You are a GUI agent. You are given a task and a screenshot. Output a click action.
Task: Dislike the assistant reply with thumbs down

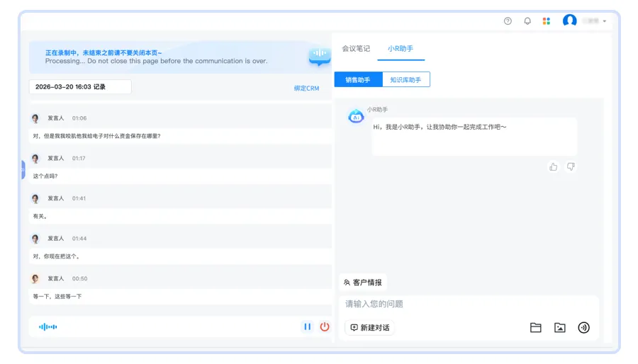(571, 166)
